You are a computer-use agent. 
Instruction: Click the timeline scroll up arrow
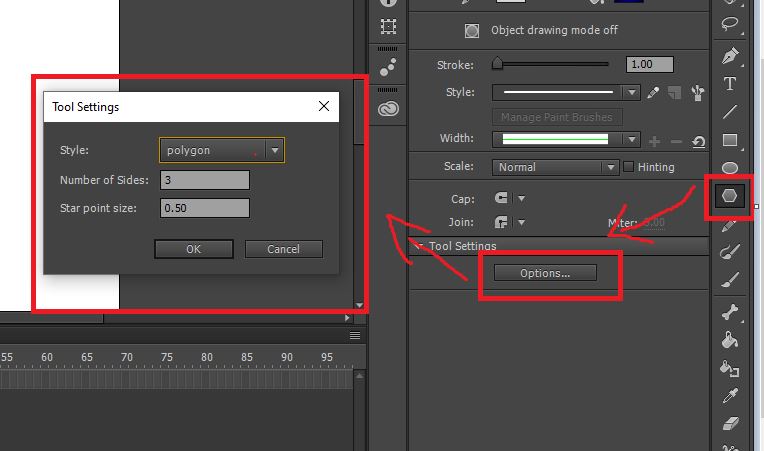[x=359, y=376]
